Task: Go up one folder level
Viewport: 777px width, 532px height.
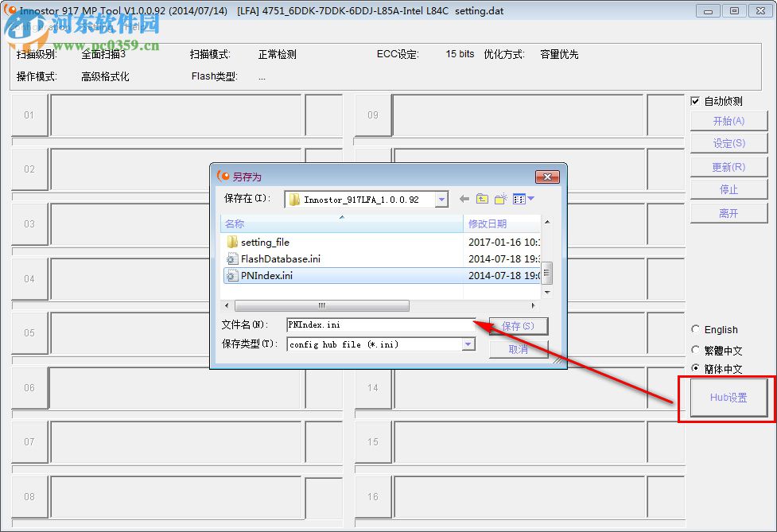Action: pyautogui.click(x=482, y=199)
